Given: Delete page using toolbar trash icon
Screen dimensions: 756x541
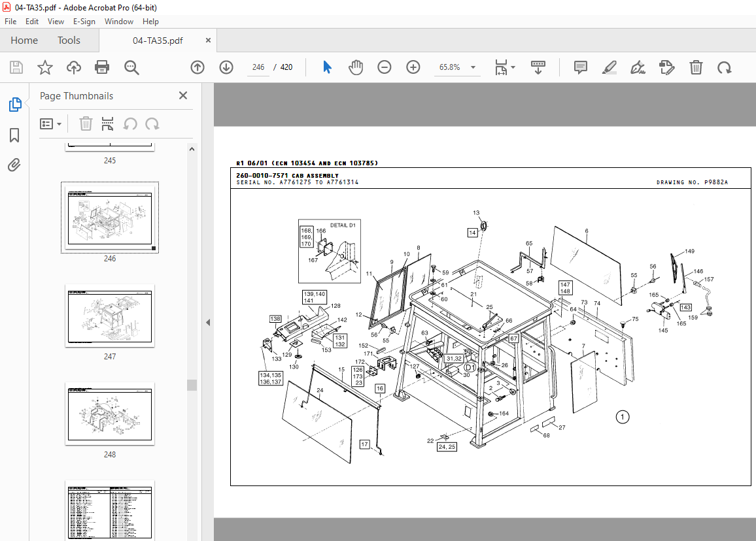Looking at the screenshot, I should [x=696, y=67].
